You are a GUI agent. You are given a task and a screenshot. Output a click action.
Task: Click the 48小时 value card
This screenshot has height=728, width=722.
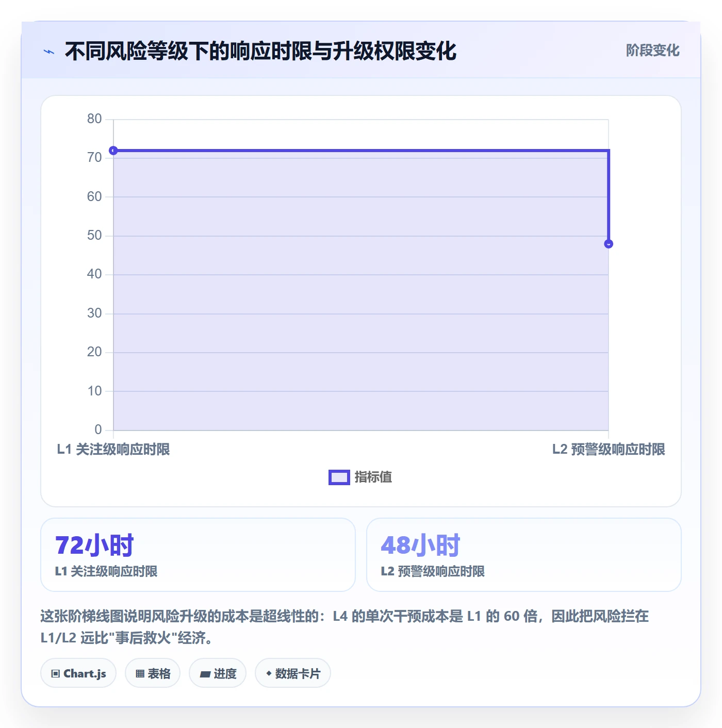point(523,555)
